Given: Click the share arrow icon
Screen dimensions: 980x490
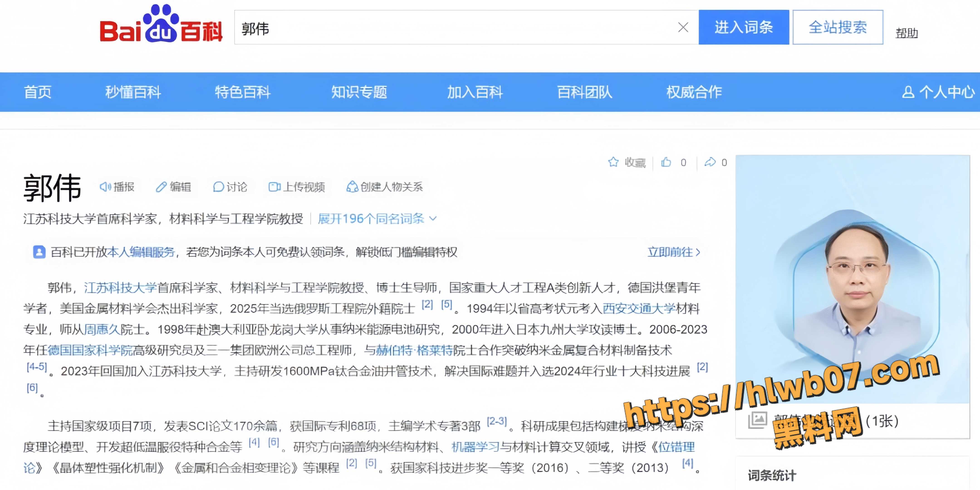Looking at the screenshot, I should [710, 162].
